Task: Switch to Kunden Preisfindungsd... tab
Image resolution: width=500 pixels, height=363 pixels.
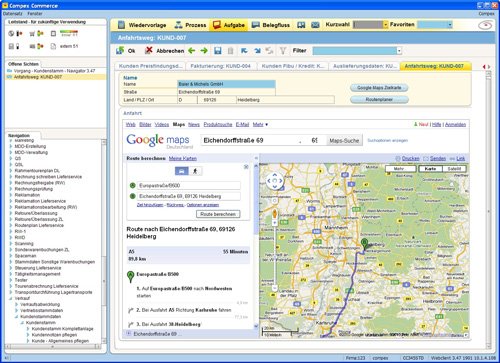Action: (x=150, y=66)
